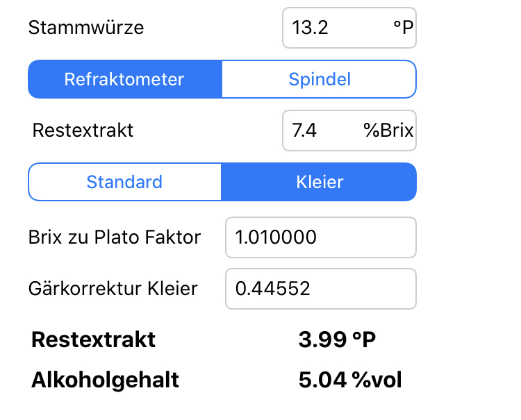This screenshot has width=521, height=420.
Task: Click the Restextrakt label above Standard segment
Action: [83, 131]
